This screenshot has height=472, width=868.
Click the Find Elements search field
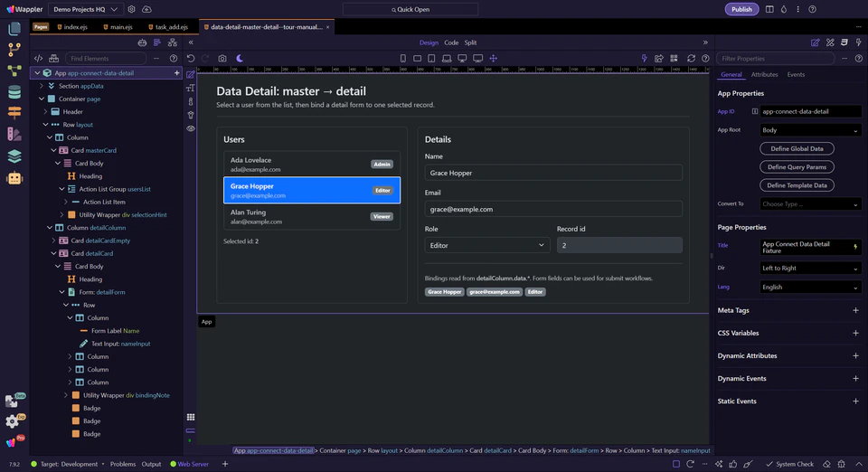pos(105,58)
